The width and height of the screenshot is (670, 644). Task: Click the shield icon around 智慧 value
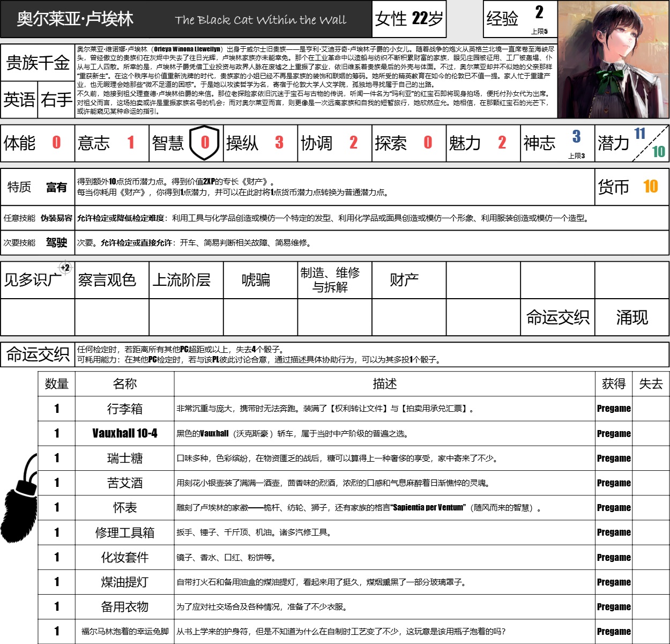205,143
